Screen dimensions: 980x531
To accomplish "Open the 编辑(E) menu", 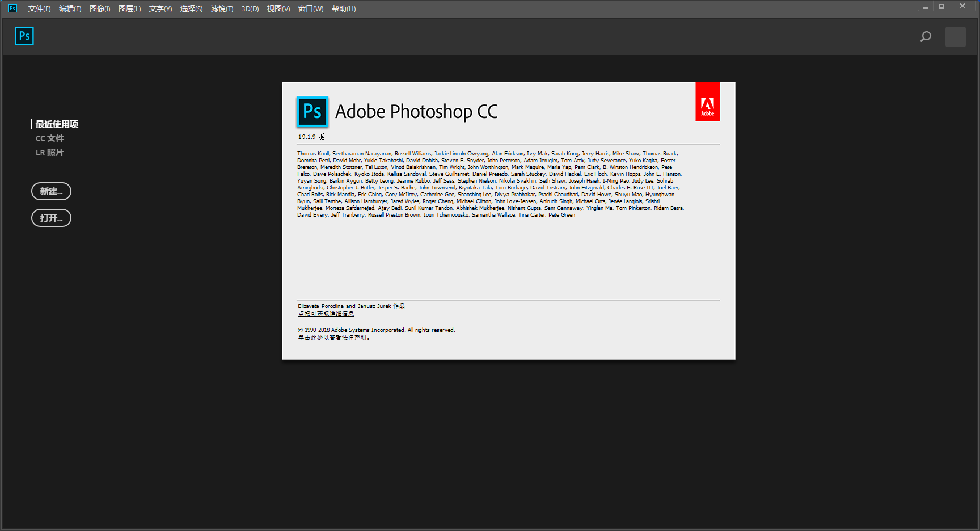I will coord(69,9).
